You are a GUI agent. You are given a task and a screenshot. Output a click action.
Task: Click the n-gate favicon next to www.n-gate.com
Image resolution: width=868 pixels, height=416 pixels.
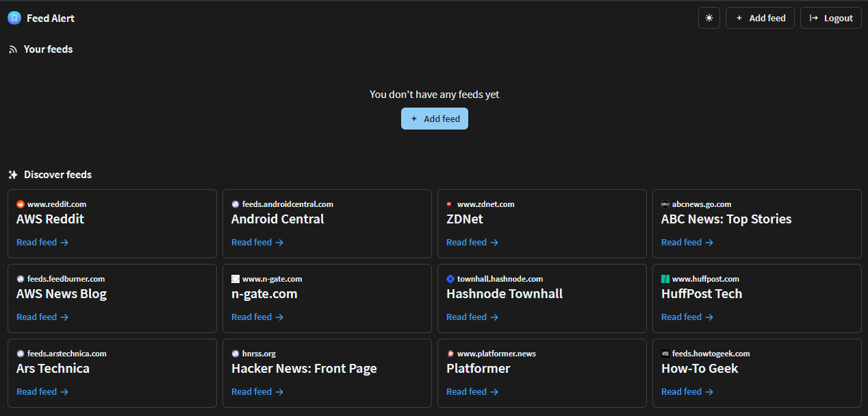point(235,279)
